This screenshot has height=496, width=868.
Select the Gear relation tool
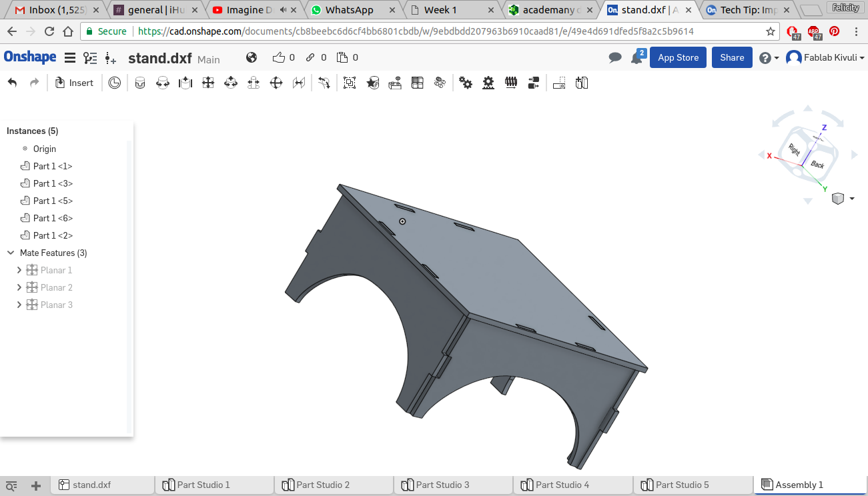[x=466, y=83]
